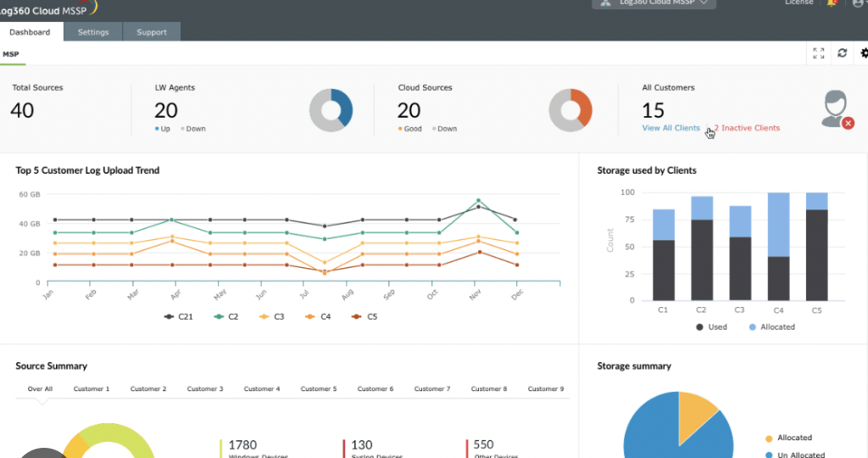Click the fullscreen expand icon

818,53
